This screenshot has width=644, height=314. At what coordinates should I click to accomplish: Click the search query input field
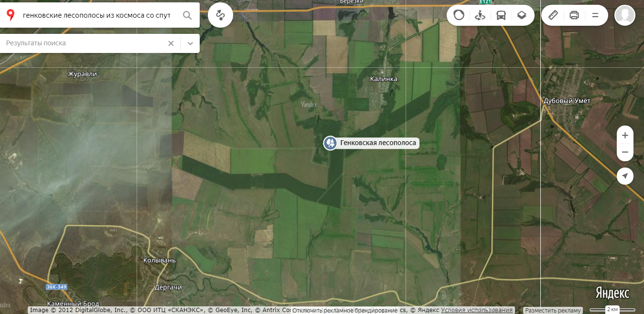click(97, 15)
